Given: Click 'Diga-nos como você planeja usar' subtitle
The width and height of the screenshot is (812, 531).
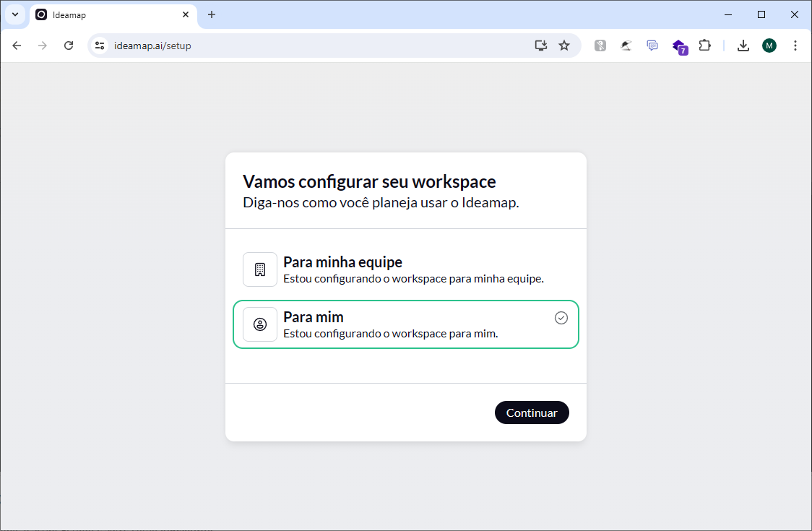Looking at the screenshot, I should [x=381, y=202].
